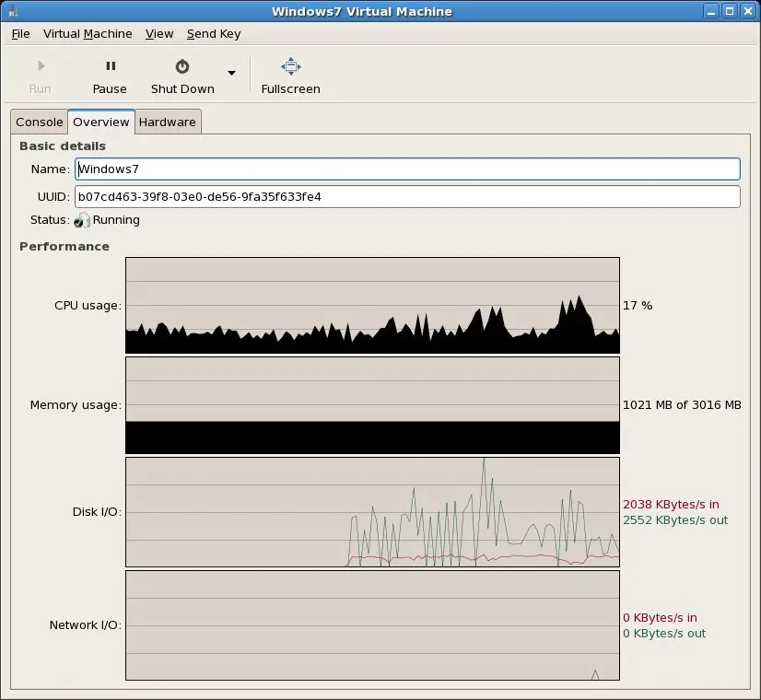
Task: Click the UUID text field
Action: (406, 197)
